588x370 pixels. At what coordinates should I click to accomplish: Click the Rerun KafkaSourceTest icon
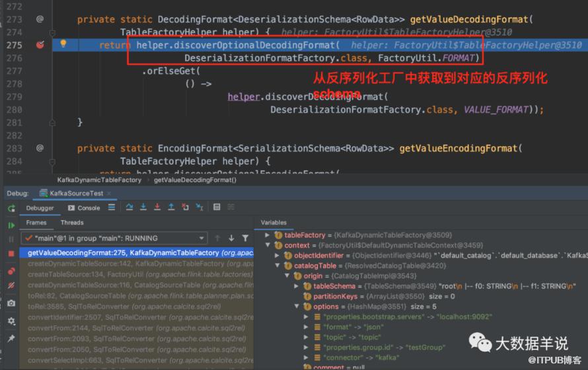click(11, 208)
